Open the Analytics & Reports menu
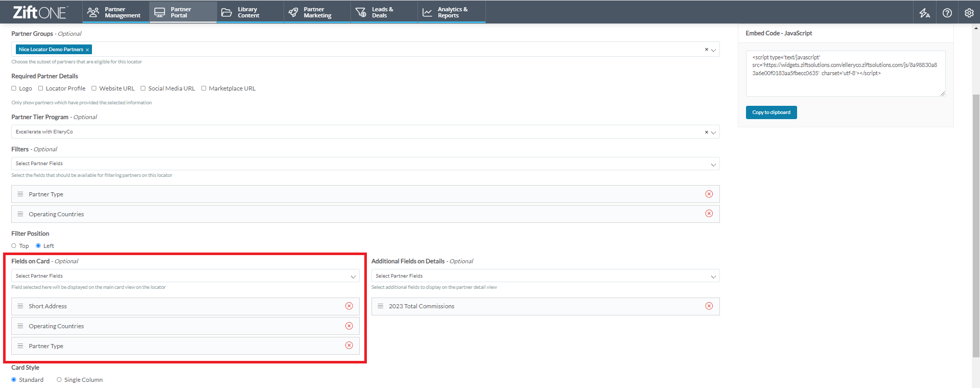Image resolution: width=980 pixels, height=388 pixels. tap(452, 12)
